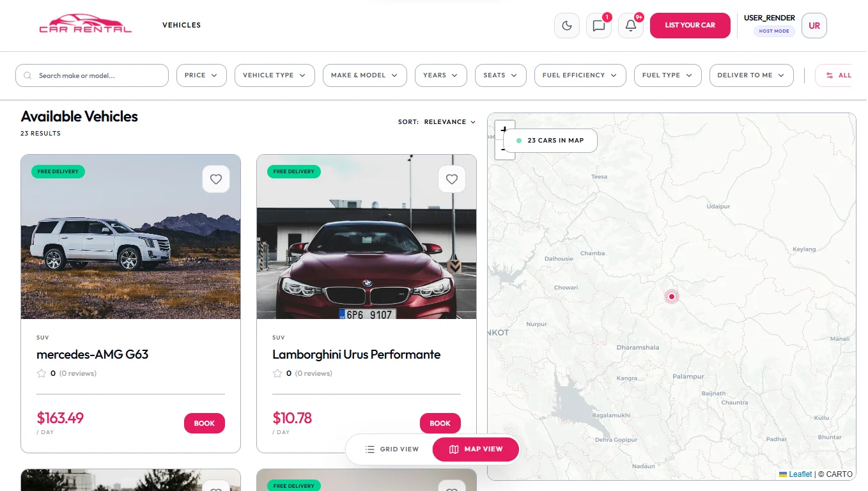
Task: Click the UR profile avatar
Action: click(x=814, y=26)
